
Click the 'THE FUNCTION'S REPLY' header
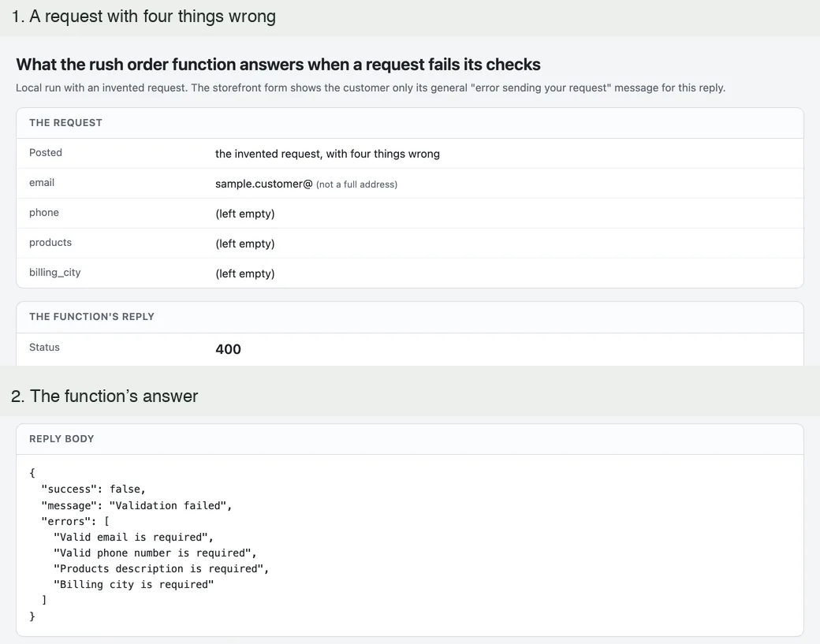pos(92,317)
